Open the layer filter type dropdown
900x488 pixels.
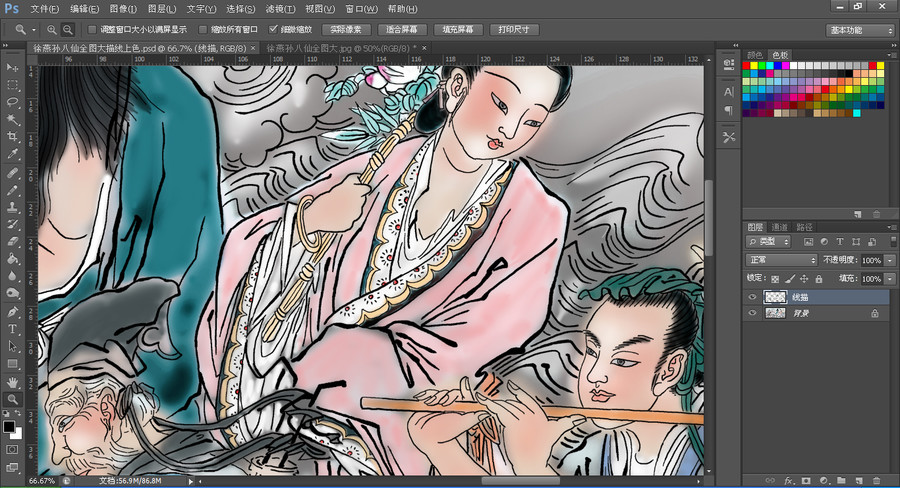(x=769, y=242)
